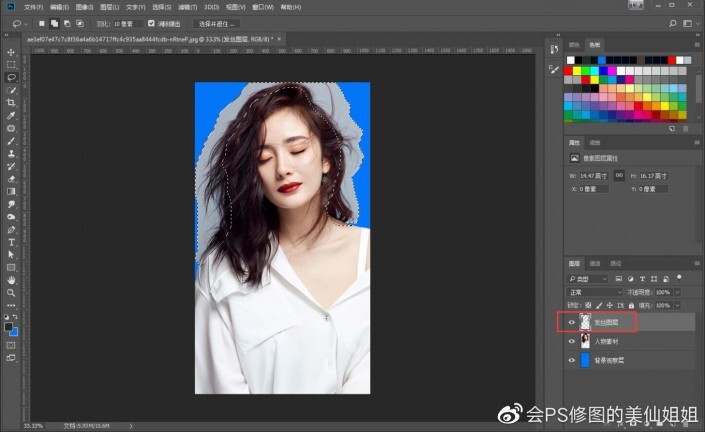Select the Crop tool
Image resolution: width=705 pixels, height=432 pixels.
[11, 103]
